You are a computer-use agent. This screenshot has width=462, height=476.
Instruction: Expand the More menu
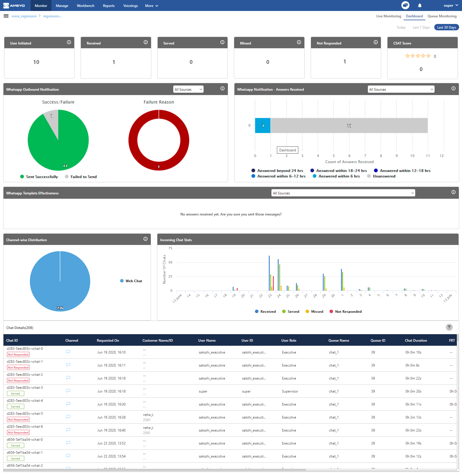pyautogui.click(x=152, y=5)
